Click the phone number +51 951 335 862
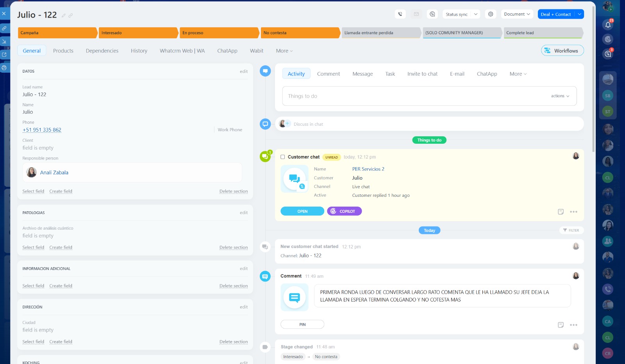Viewport: 625px width, 364px height. [x=42, y=130]
